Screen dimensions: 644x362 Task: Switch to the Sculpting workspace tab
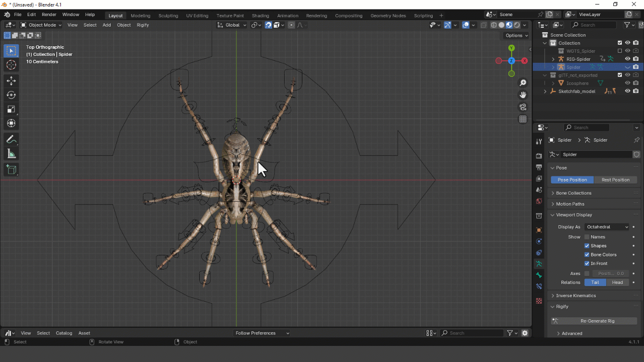[168, 16]
